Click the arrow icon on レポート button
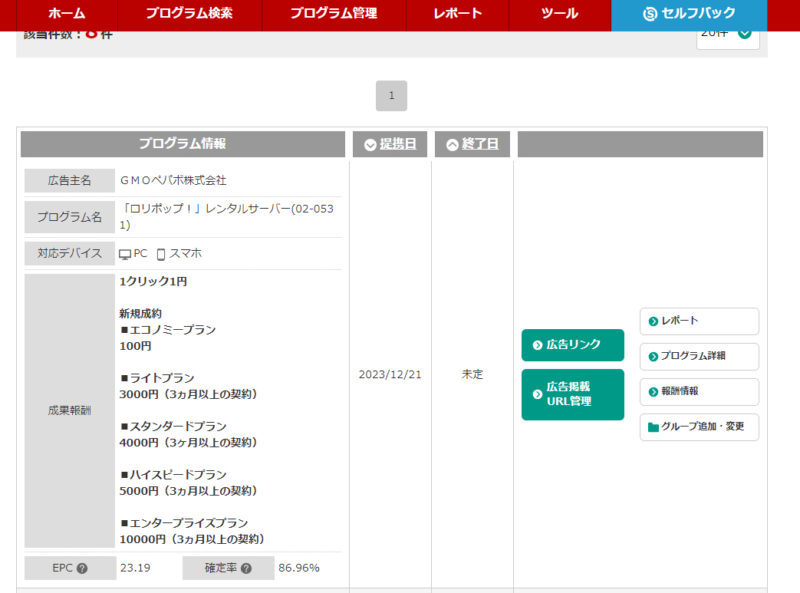 653,321
